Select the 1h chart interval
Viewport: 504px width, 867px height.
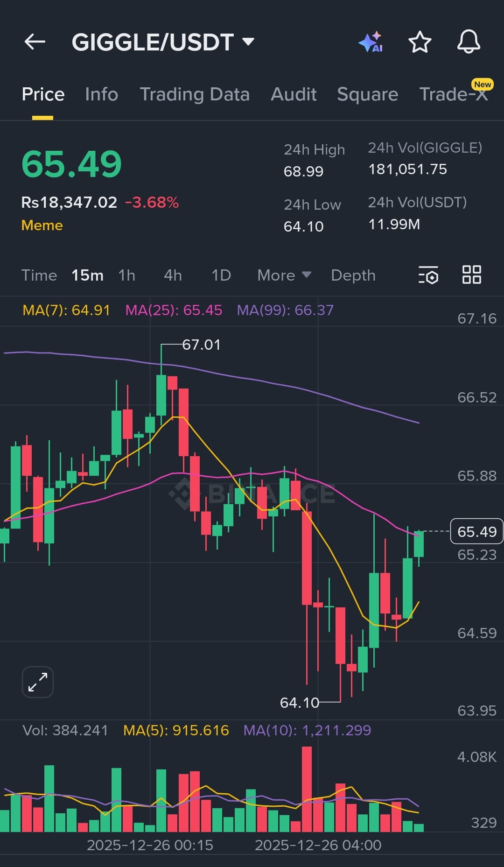tap(126, 275)
